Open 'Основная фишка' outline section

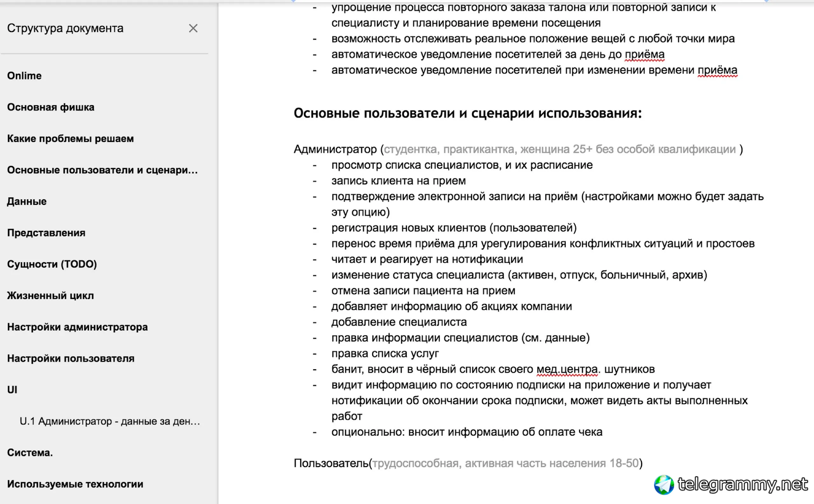(x=51, y=107)
